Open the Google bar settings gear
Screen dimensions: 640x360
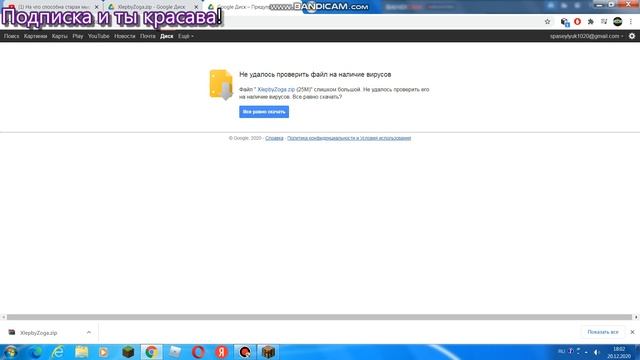point(632,36)
